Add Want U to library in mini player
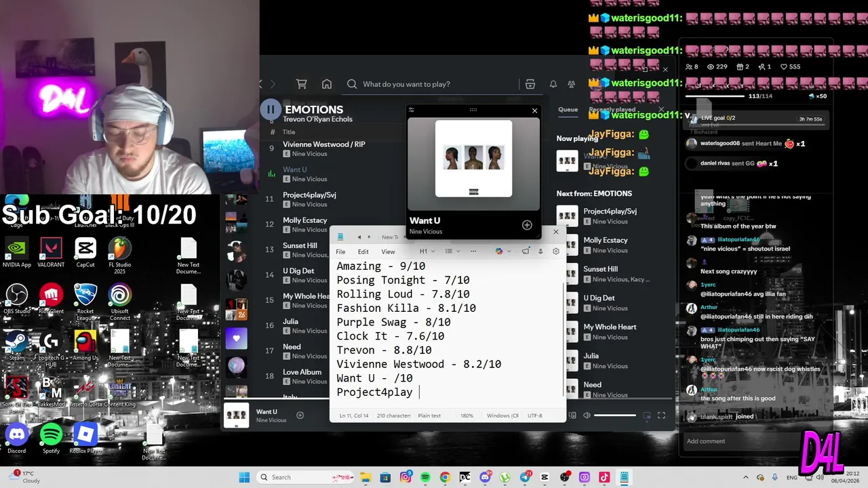Viewport: 868px width, 488px height. pos(527,225)
